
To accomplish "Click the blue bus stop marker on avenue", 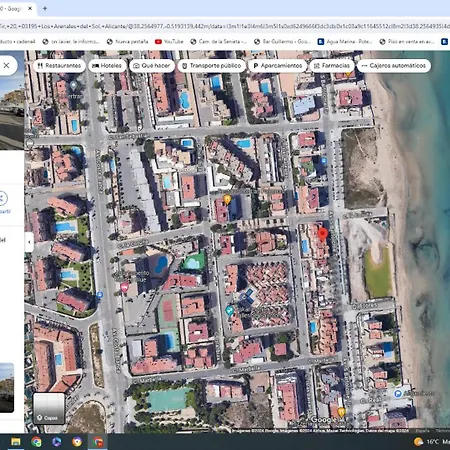I will coord(99,295).
